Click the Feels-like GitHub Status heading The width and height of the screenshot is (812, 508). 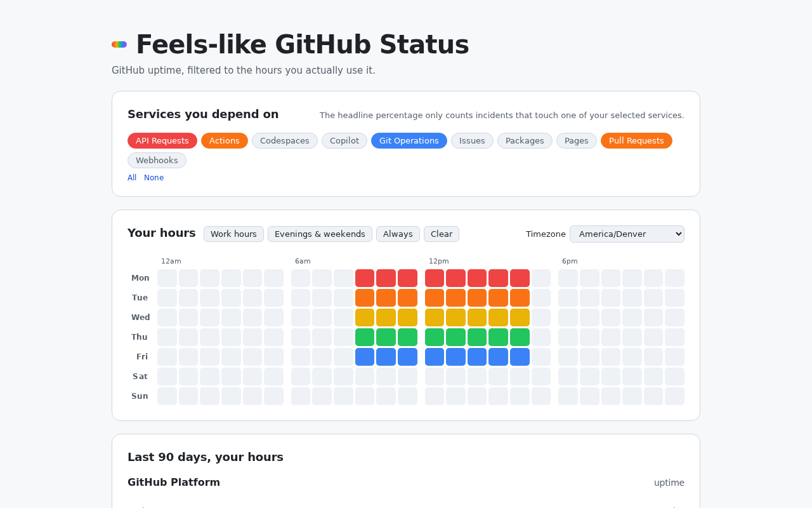303,44
